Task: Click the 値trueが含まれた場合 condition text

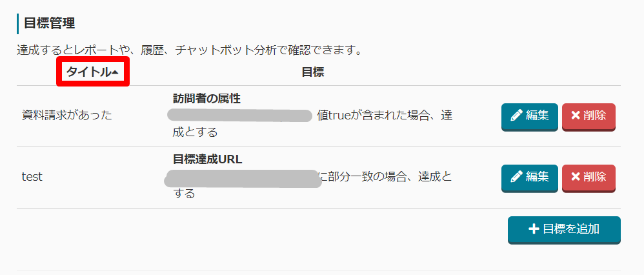Action: [385, 116]
